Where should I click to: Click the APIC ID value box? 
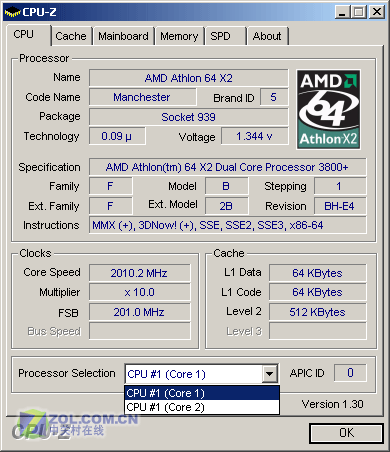350,373
